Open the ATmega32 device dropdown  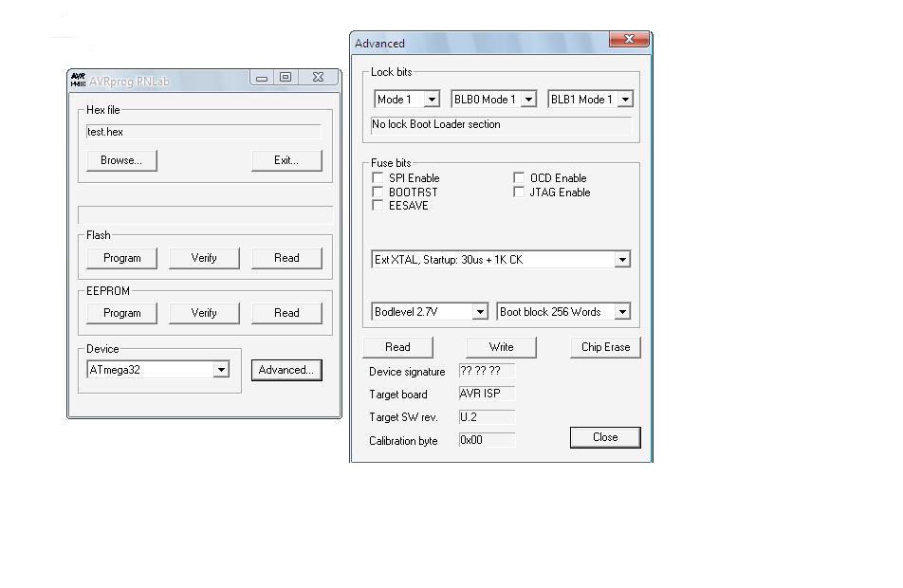[221, 370]
